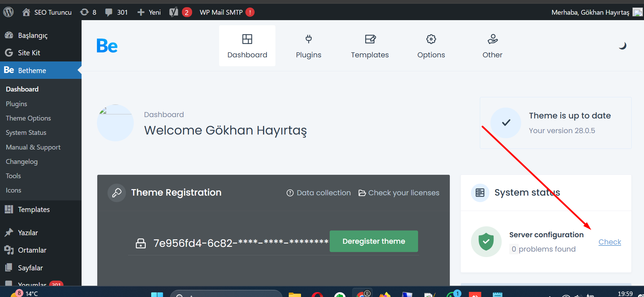
Task: Open Theme Options in the sidebar
Action: [x=28, y=118]
